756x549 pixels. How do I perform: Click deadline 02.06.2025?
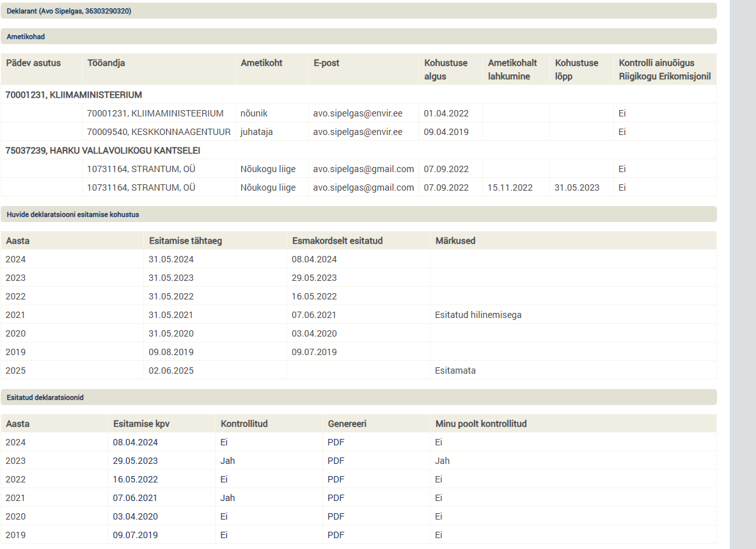pos(171,370)
